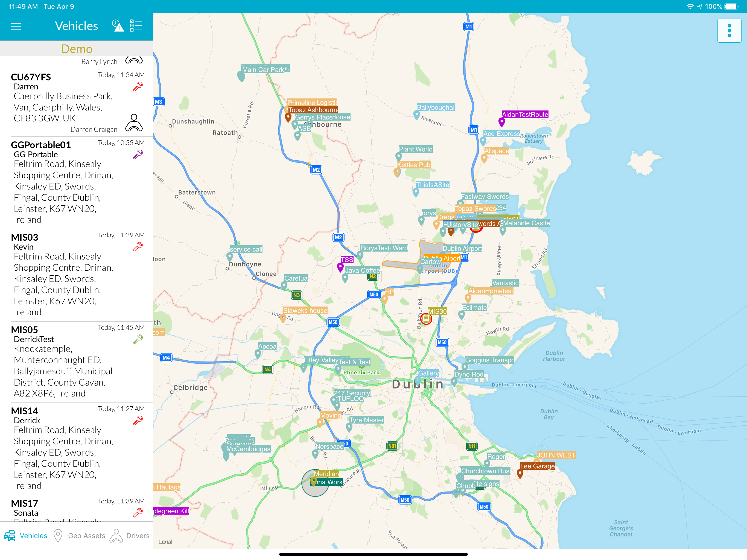Select the ThisIsASite label
This screenshot has height=560, width=747.
433,185
